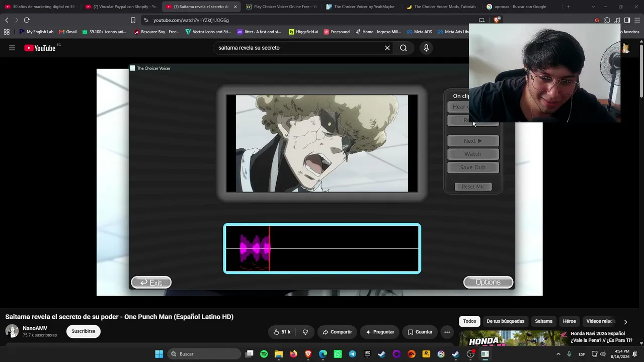This screenshot has width=644, height=362.
Task: Open the Vector Icons bookmark
Action: [x=208, y=32]
